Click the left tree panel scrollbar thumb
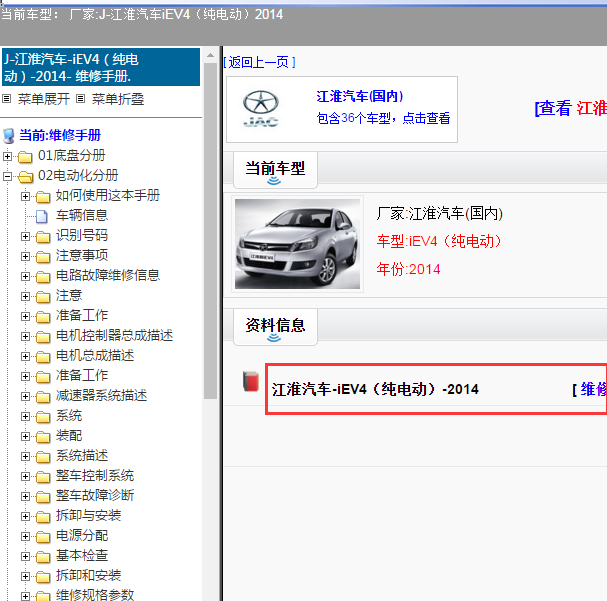The height and width of the screenshot is (601, 607). [x=210, y=231]
